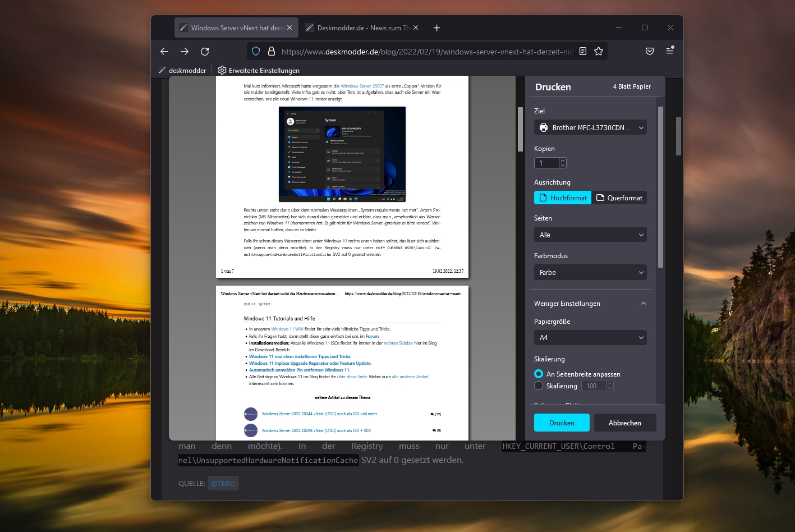Open the Ziel printer dropdown
The image size is (795, 532).
pyautogui.click(x=590, y=127)
